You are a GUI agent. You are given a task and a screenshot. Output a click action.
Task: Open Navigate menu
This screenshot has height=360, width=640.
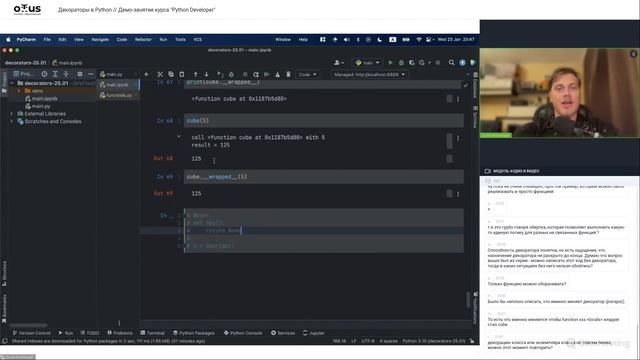coord(100,40)
